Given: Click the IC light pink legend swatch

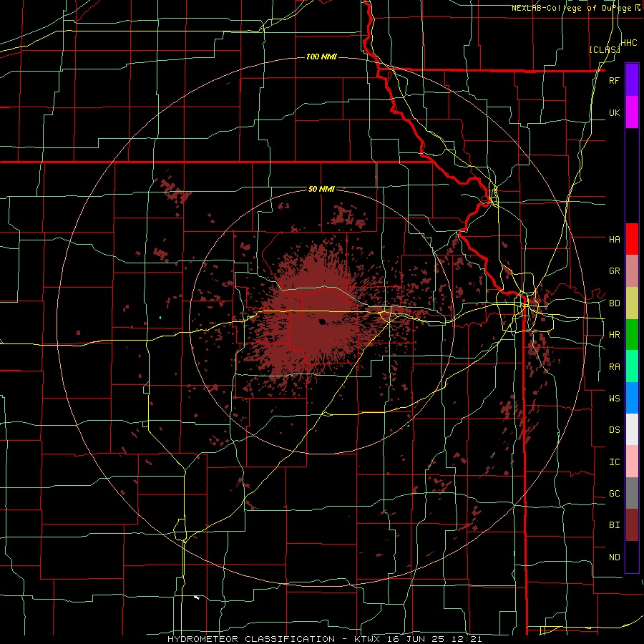Looking at the screenshot, I should tap(632, 462).
